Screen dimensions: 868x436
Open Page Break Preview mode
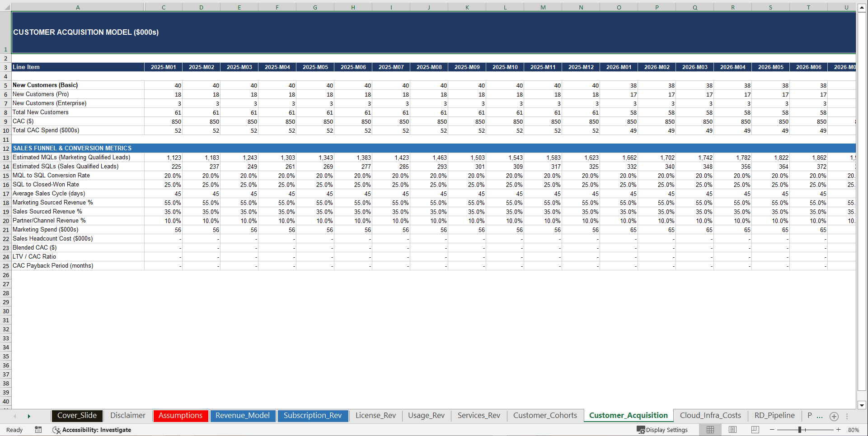pos(755,430)
